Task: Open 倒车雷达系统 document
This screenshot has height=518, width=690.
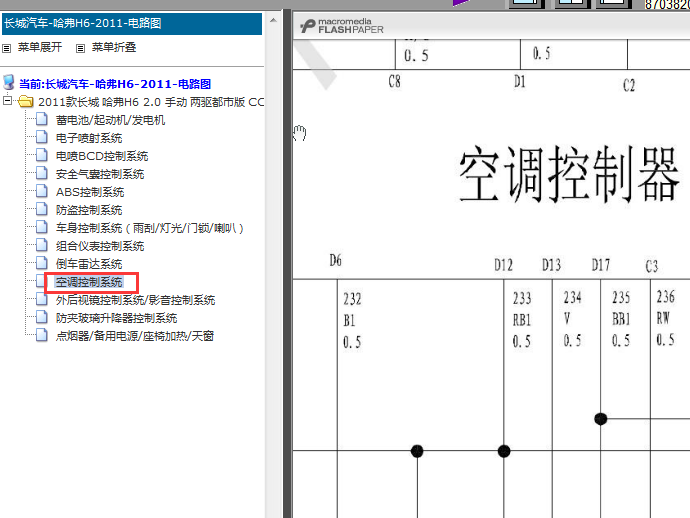Action: point(89,264)
